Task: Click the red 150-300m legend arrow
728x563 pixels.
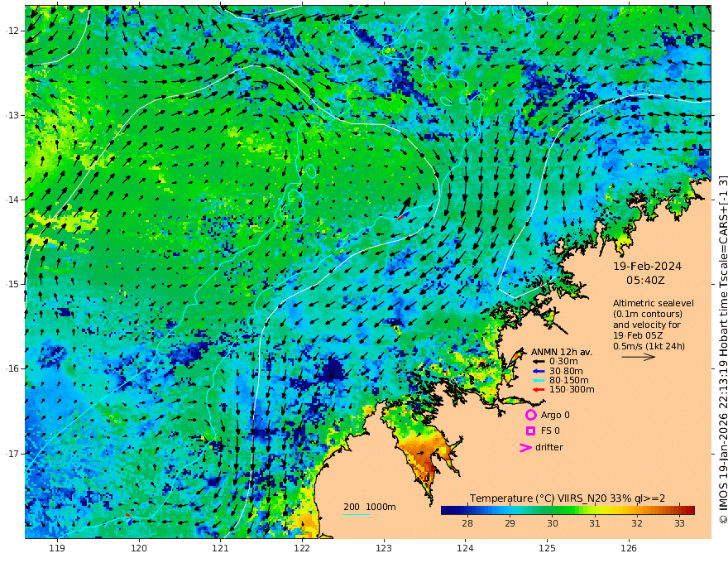Action: tap(538, 390)
